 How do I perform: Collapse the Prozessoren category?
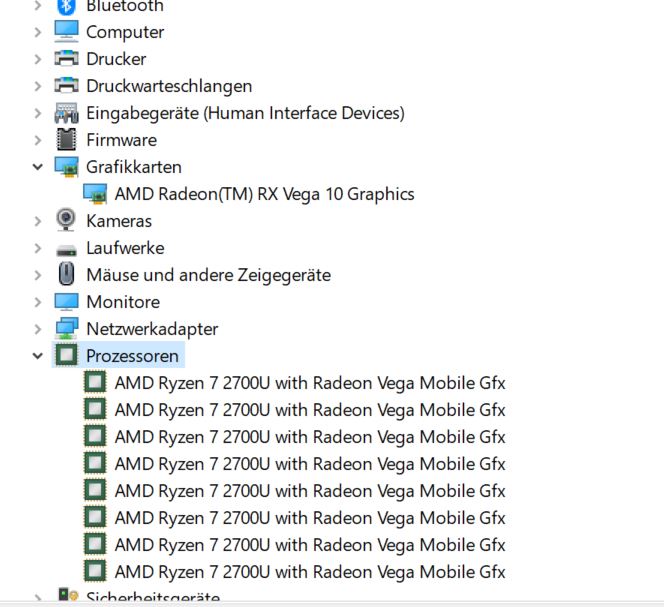coord(38,356)
